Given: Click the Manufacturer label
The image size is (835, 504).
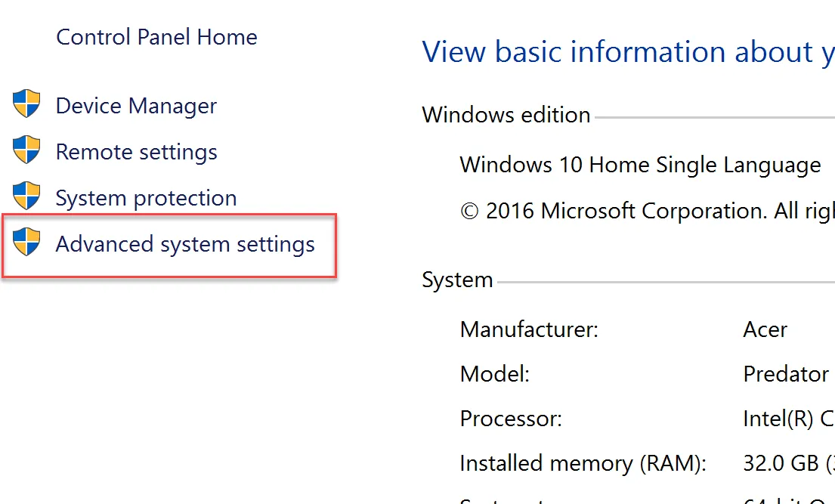Looking at the screenshot, I should click(x=529, y=329).
